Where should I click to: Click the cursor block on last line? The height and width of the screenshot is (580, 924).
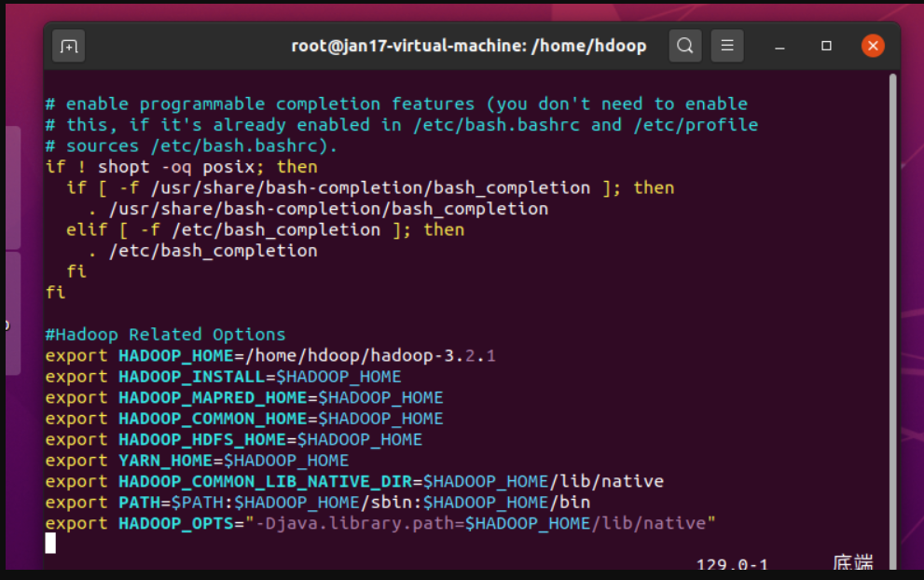(x=50, y=543)
